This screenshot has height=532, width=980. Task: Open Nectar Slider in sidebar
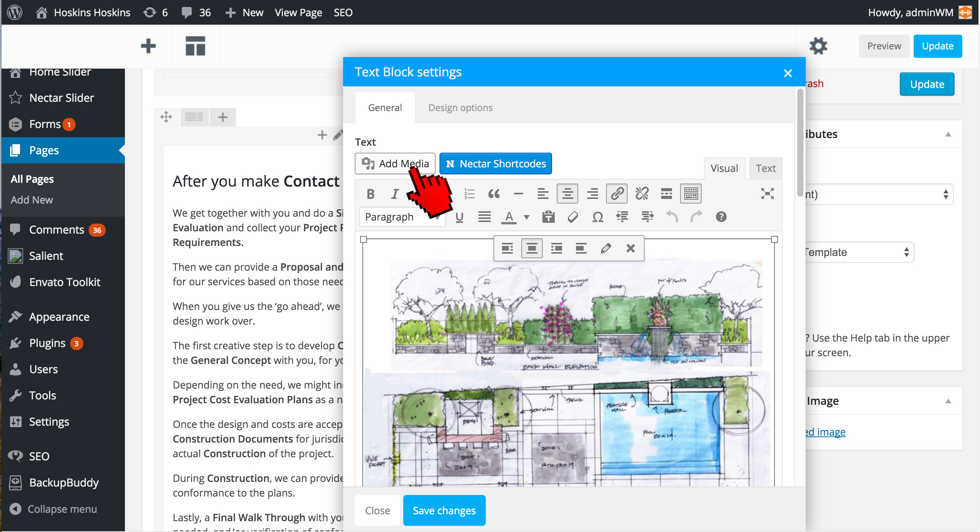click(62, 98)
